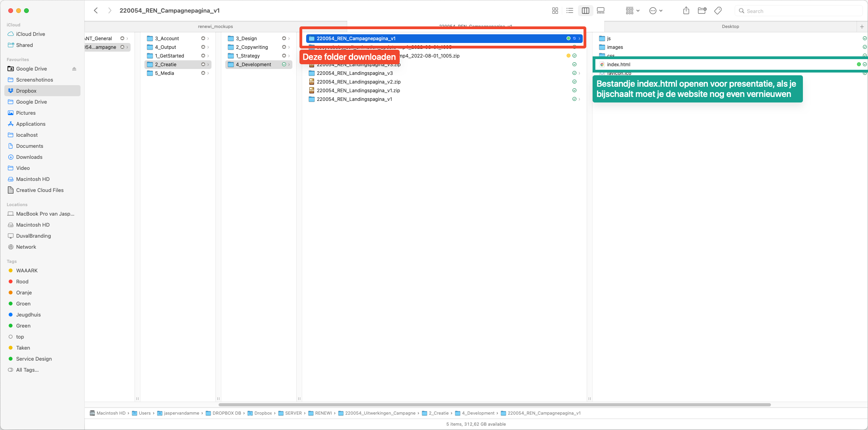Eject Google Drive in sidebar
868x430 pixels.
(x=74, y=69)
